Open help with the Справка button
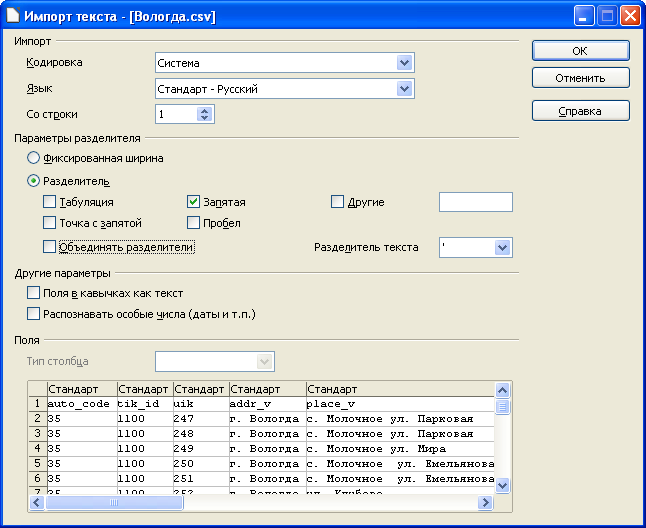This screenshot has height=528, width=646. click(x=580, y=110)
